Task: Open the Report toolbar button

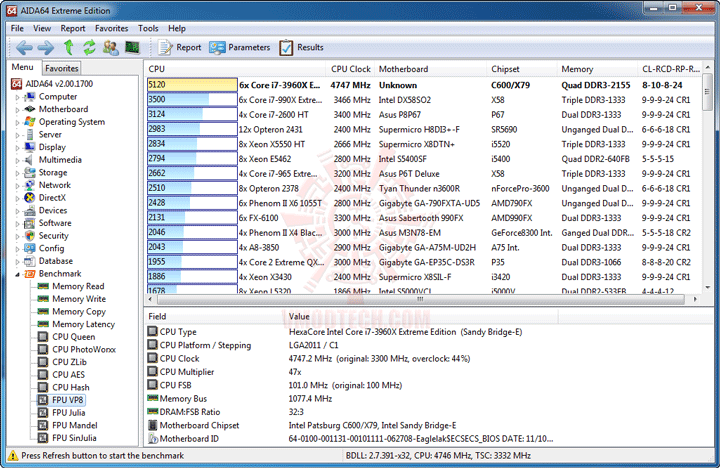Action: (x=179, y=47)
